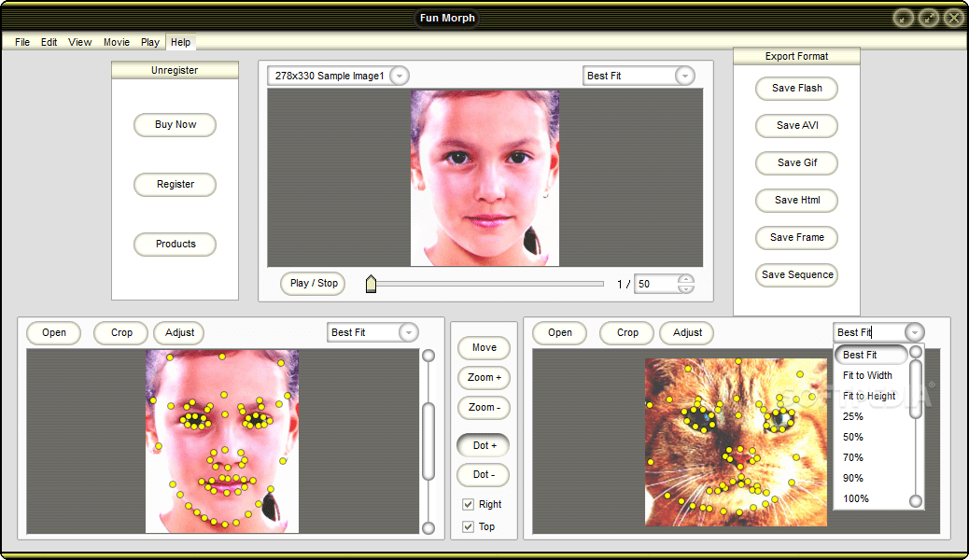Select 50% zoom from the open dropdown
Viewport: 969px width, 560px height.
pos(852,437)
